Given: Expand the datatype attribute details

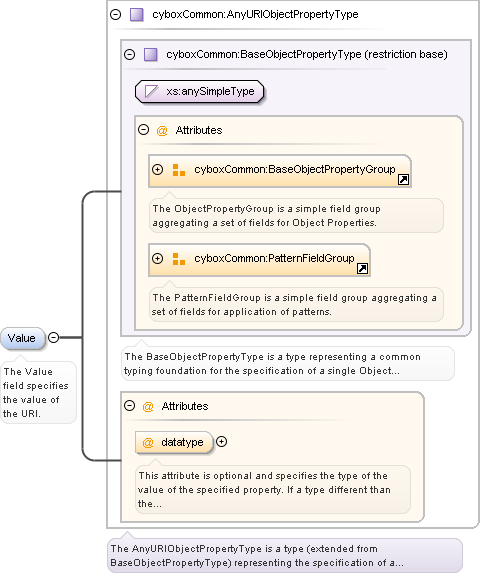Looking at the screenshot, I should (x=221, y=442).
